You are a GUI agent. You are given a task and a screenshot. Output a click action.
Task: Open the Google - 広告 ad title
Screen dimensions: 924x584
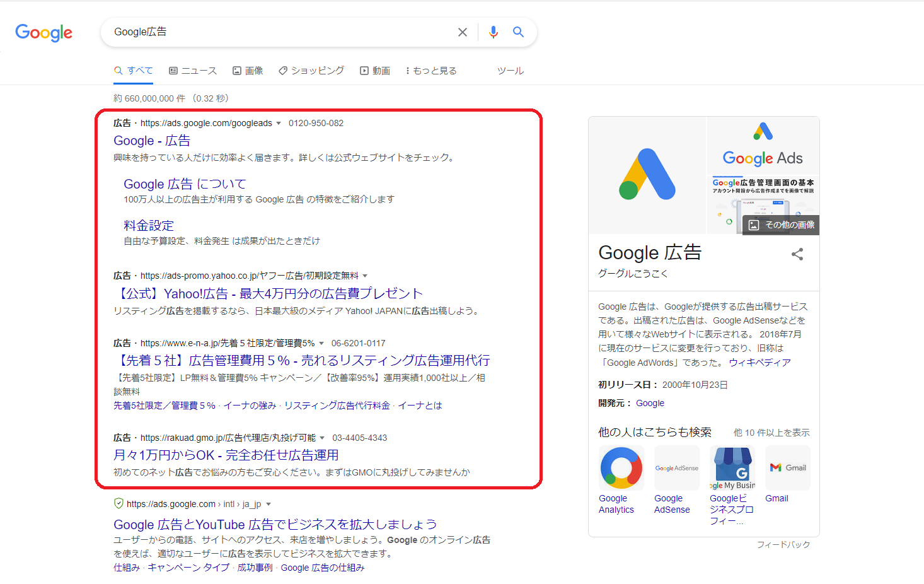[152, 141]
